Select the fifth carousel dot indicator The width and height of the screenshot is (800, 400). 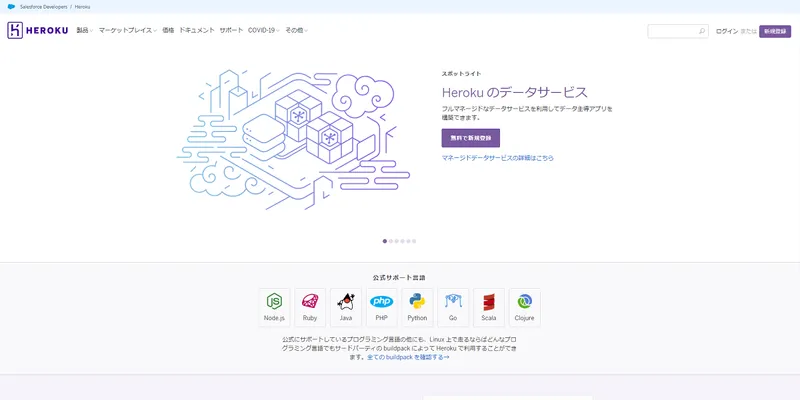point(408,241)
